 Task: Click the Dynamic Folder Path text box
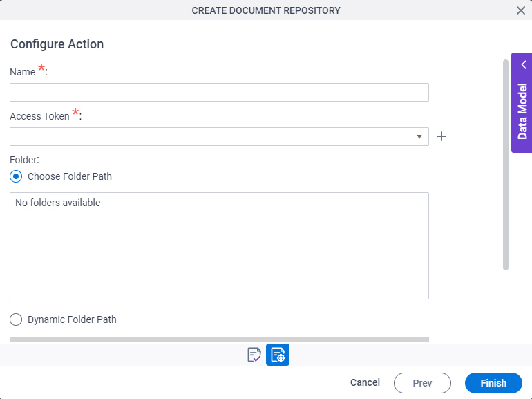(x=219, y=340)
